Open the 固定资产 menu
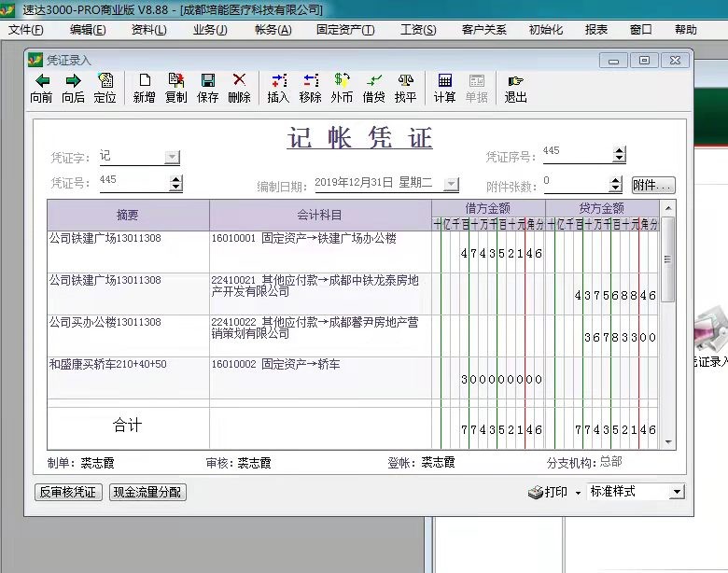The image size is (728, 573). point(344,30)
